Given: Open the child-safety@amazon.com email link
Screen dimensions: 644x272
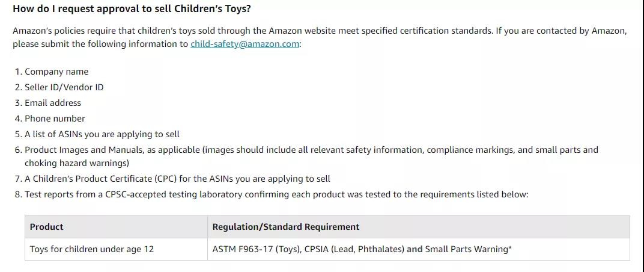Looking at the screenshot, I should [245, 44].
